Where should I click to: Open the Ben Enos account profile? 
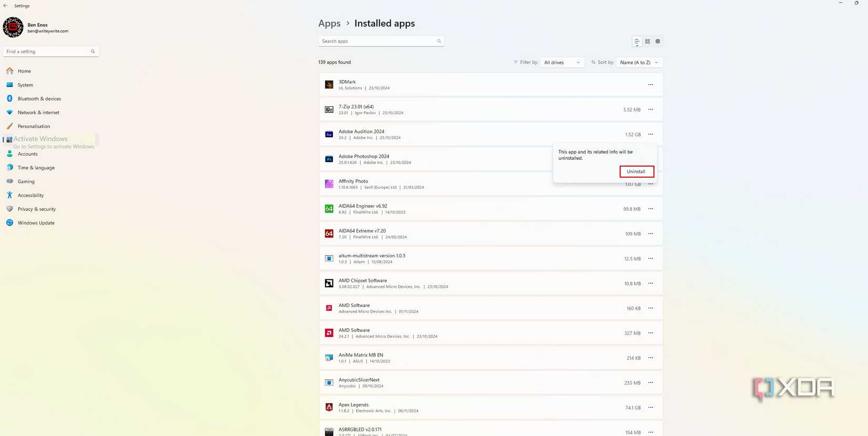pos(36,27)
